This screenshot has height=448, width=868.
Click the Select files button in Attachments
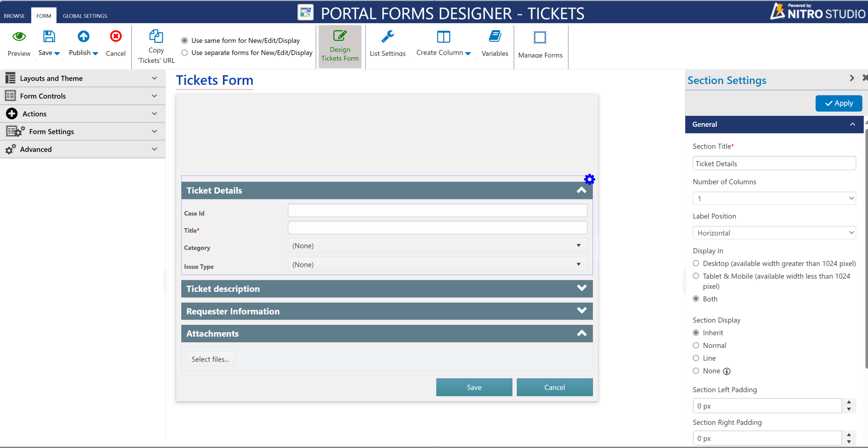[210, 359]
